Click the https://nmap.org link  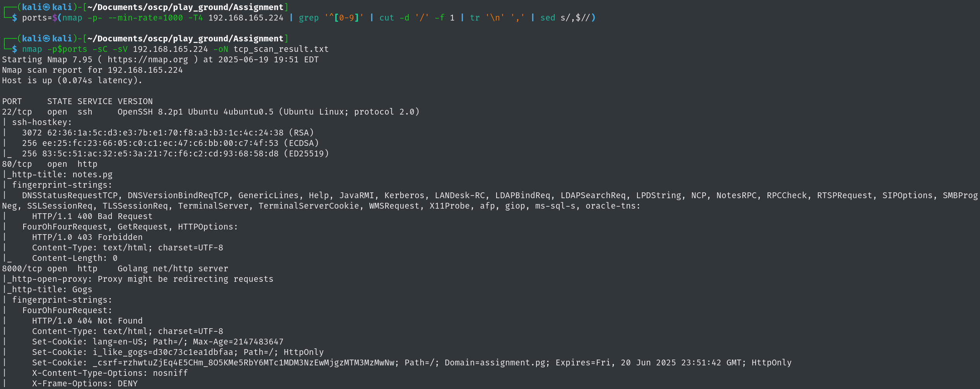point(148,60)
